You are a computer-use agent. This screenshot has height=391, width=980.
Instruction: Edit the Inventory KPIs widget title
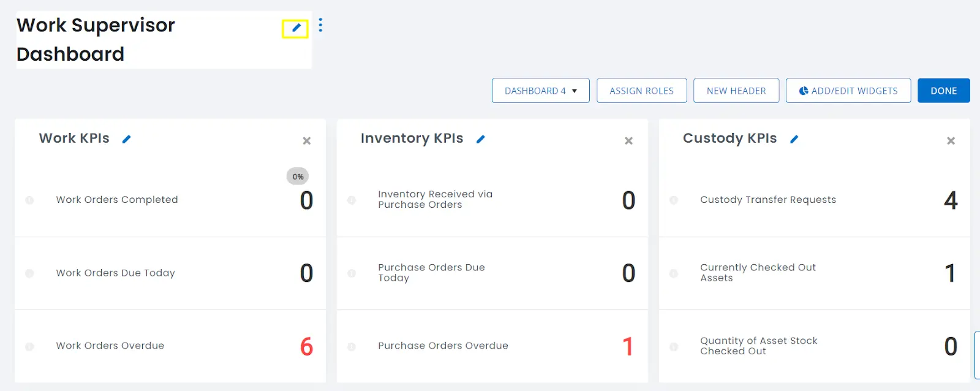point(481,139)
